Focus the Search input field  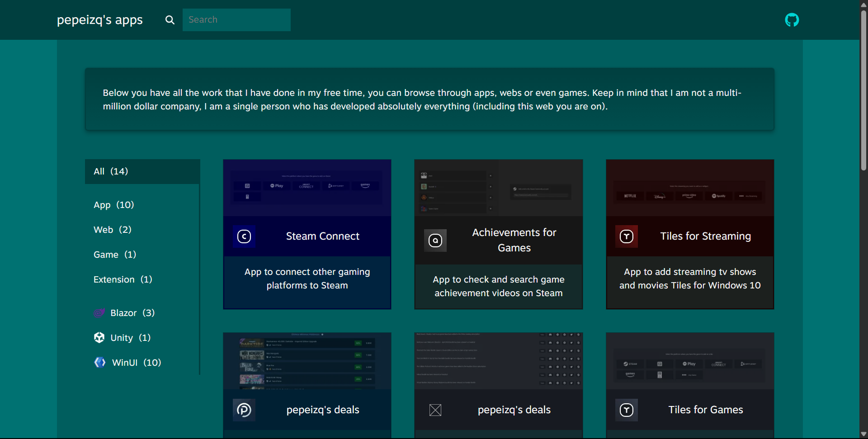[x=236, y=20]
